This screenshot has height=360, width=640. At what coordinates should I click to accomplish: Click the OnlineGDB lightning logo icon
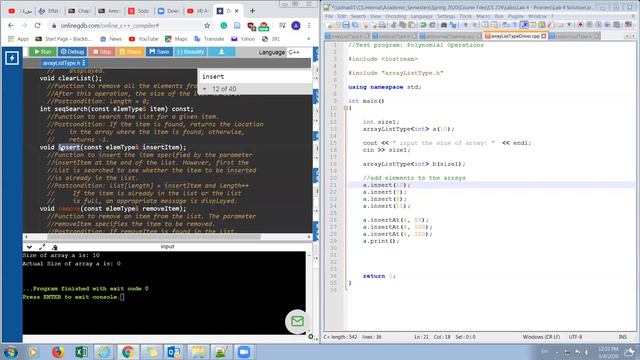pos(12,58)
